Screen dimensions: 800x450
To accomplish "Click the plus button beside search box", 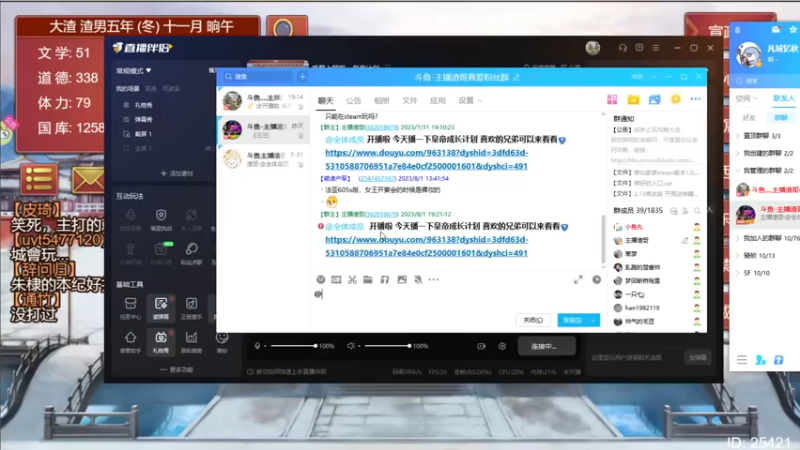I will [x=303, y=77].
